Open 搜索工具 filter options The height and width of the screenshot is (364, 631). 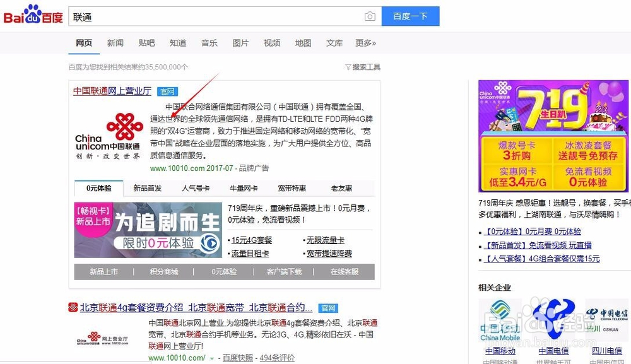click(363, 67)
